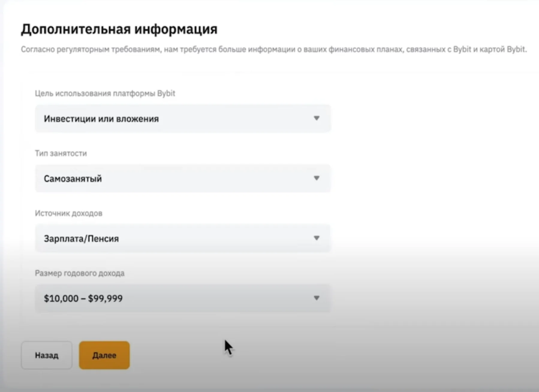Screen dimensions: 539x392
Task: Click the selected value Инвестиции или вложения
Action: coord(101,119)
